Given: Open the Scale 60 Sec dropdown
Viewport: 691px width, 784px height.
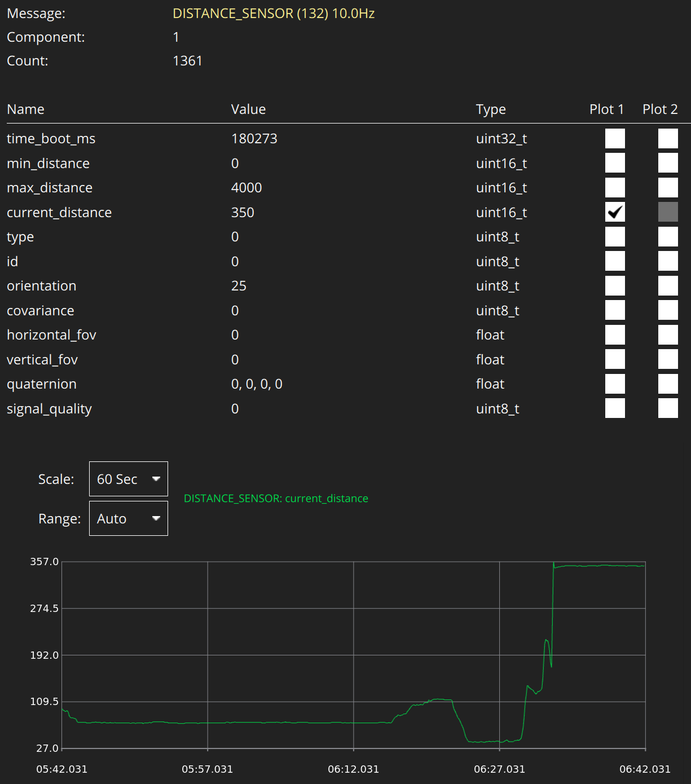Looking at the screenshot, I should [x=129, y=479].
